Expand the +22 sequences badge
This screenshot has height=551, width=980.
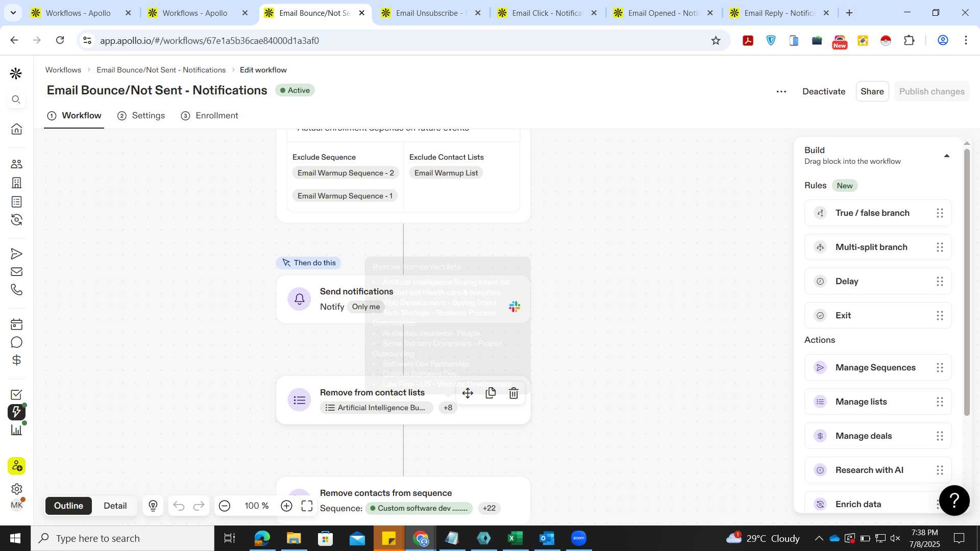click(x=489, y=508)
